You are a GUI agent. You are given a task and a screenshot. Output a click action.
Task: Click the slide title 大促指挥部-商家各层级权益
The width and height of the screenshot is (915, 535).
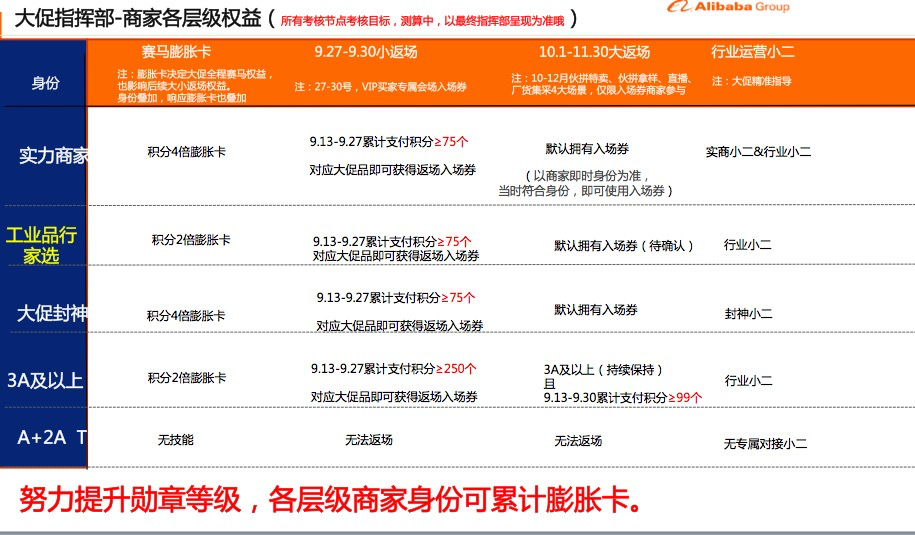click(135, 19)
